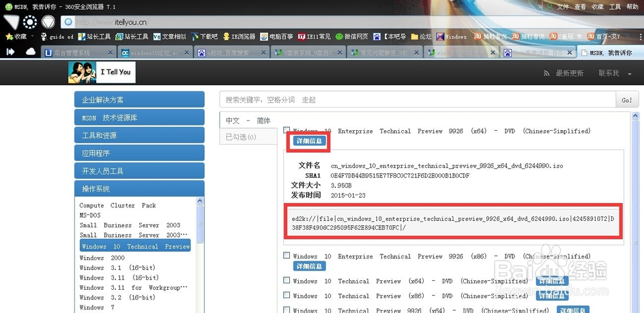Select Compute Cluster Pack in OS list

pos(117,205)
